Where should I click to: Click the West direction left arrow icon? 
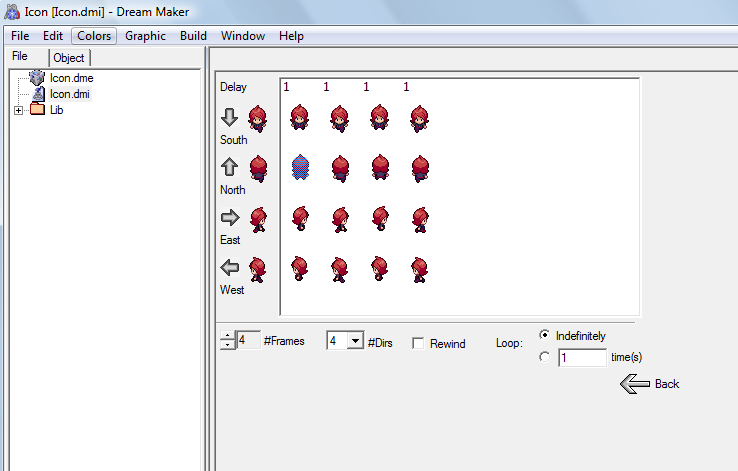(x=230, y=267)
